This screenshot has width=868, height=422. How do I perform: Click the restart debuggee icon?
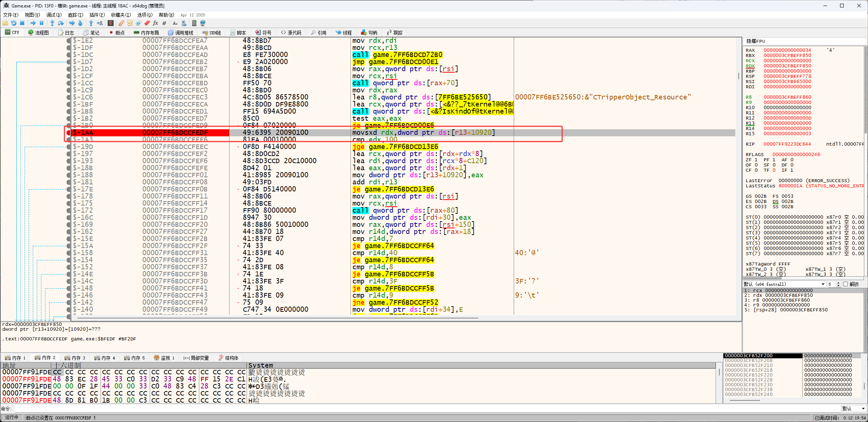(14, 23)
